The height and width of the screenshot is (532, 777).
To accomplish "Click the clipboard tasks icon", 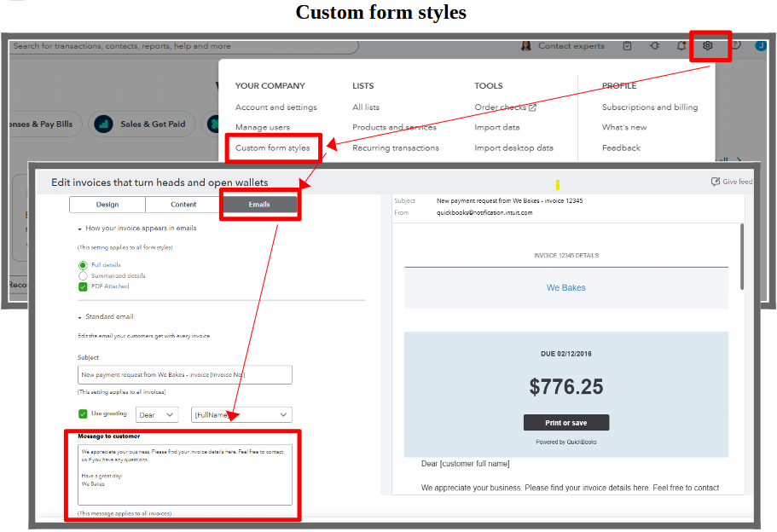I will 628,46.
